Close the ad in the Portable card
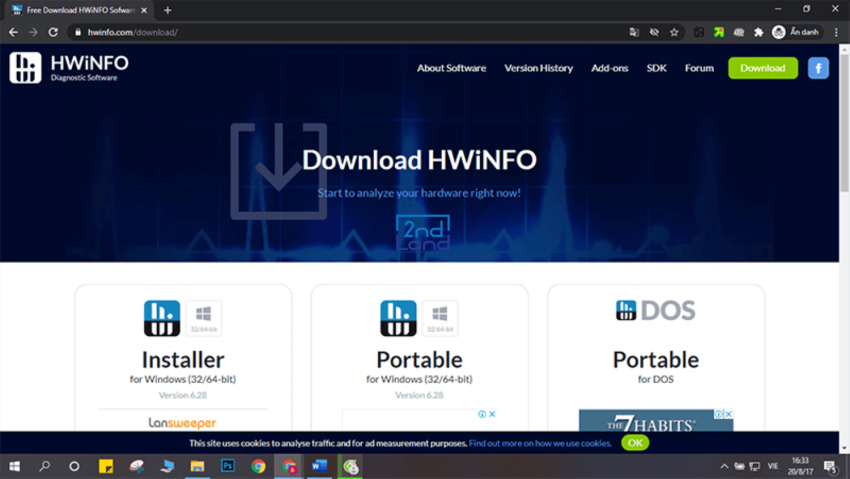Screen dimensions: 850x479 (x=492, y=414)
